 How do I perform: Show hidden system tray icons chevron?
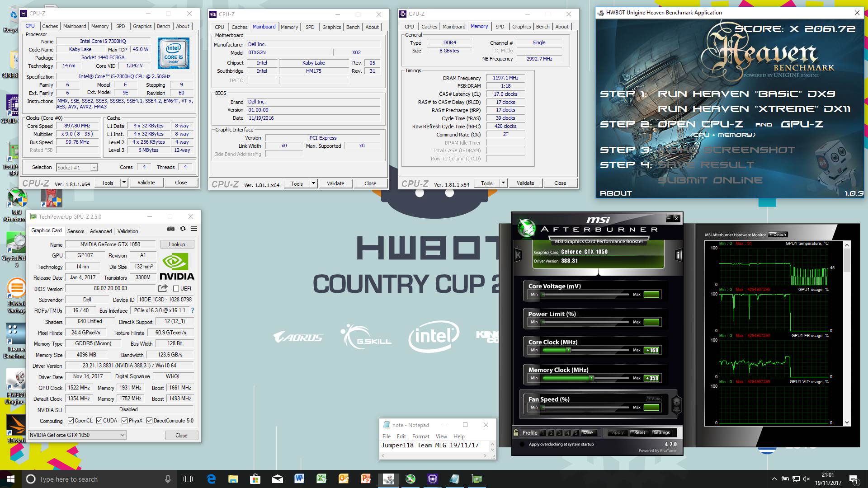tap(774, 479)
